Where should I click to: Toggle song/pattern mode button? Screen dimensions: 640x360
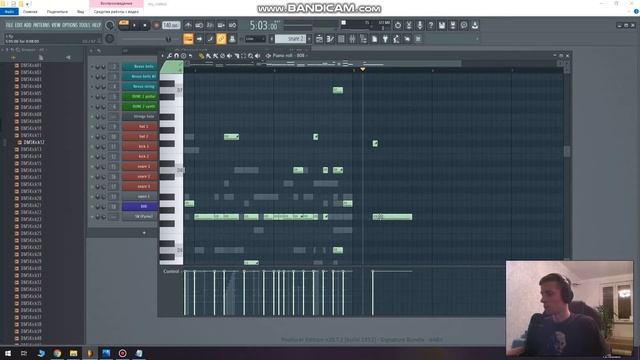tap(124, 25)
